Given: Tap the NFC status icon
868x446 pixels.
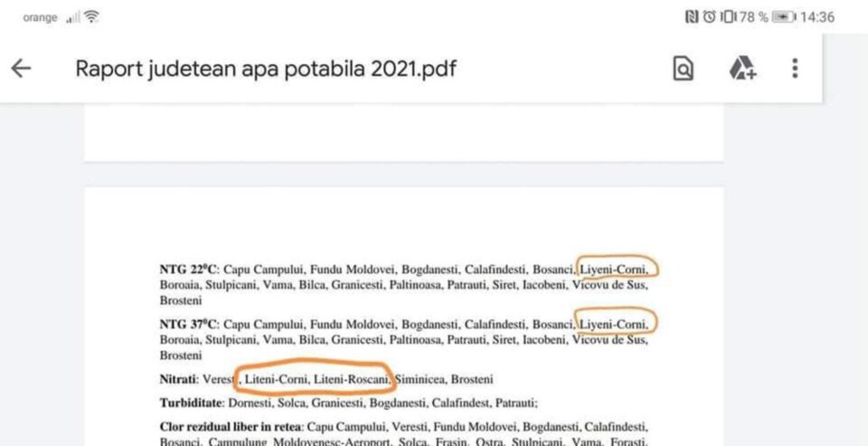Looking at the screenshot, I should 692,17.
